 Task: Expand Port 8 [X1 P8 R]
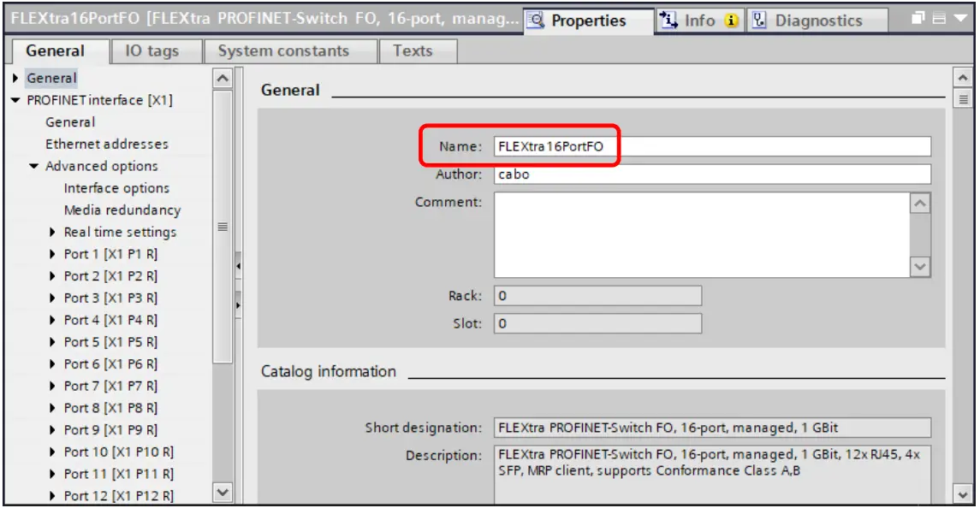coord(52,408)
